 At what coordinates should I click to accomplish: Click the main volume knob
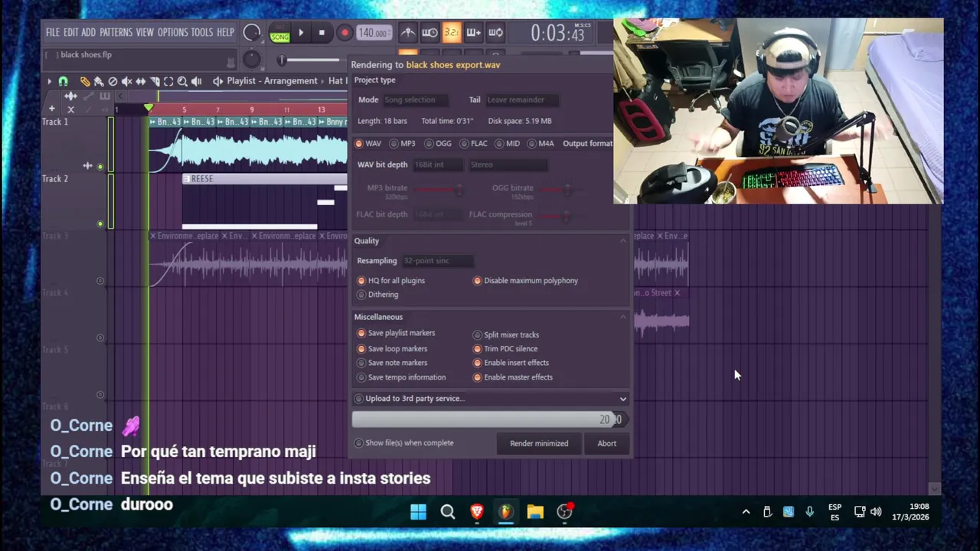[x=251, y=33]
